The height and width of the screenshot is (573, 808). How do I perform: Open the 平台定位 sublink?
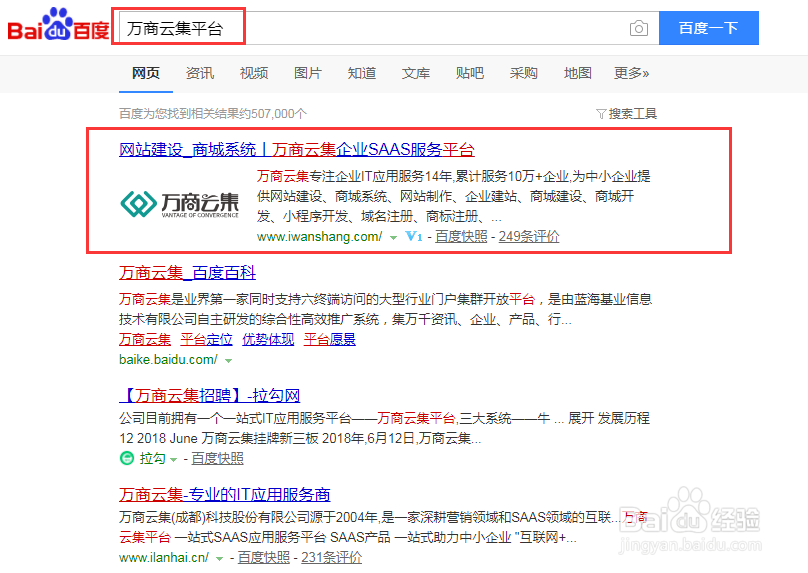coord(207,340)
